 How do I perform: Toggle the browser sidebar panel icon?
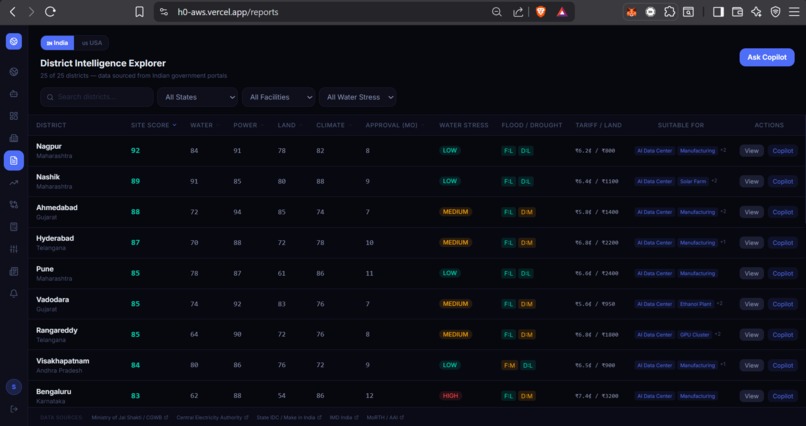(x=718, y=12)
